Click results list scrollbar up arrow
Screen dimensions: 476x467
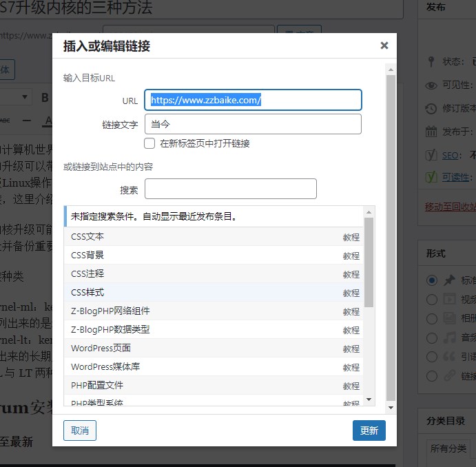(x=369, y=212)
